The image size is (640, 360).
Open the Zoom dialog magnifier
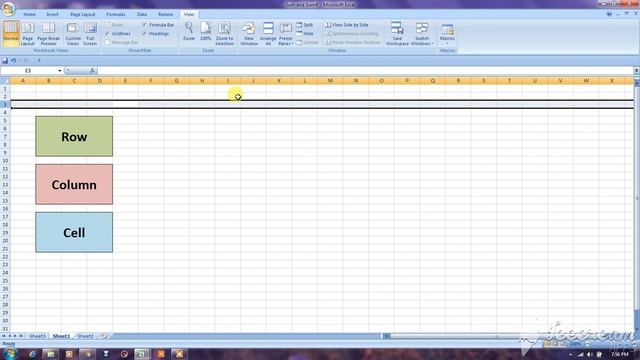click(189, 32)
